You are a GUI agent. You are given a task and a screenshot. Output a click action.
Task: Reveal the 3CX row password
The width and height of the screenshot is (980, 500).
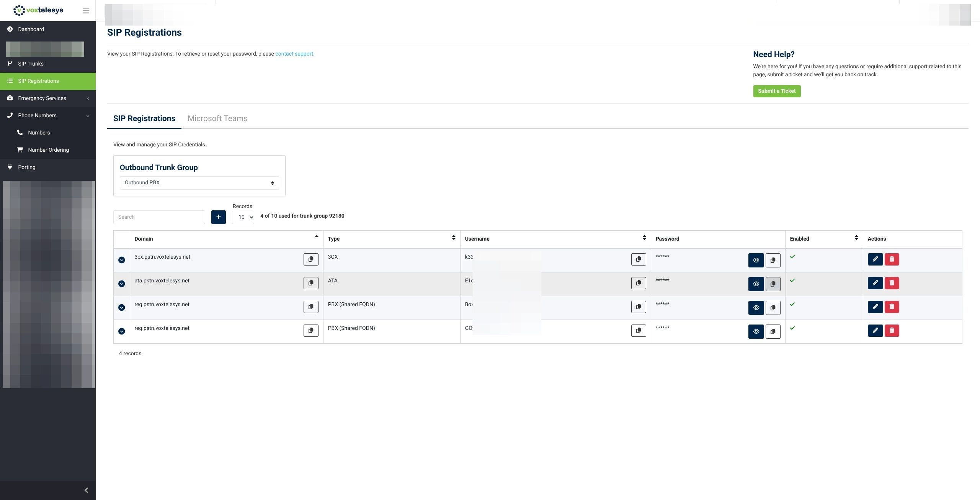[756, 261]
